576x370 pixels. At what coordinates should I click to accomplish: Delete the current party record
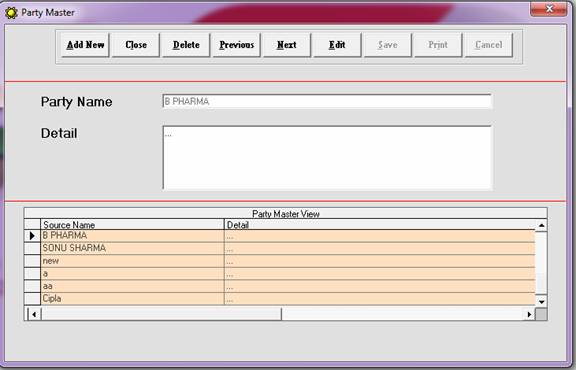[186, 45]
